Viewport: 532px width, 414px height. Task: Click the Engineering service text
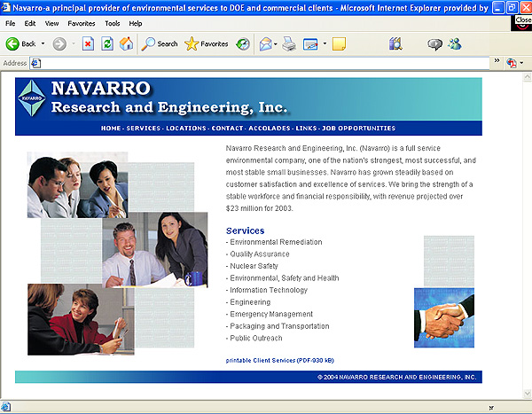(250, 302)
